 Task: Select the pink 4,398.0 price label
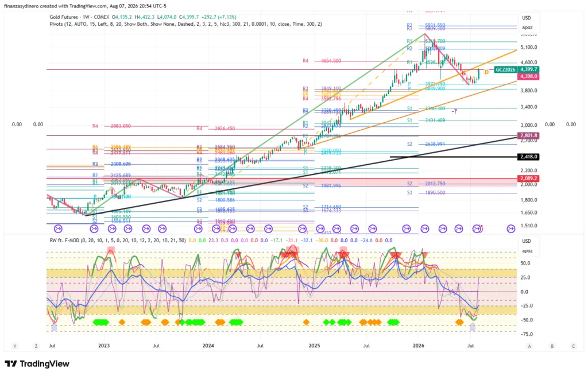pos(528,76)
